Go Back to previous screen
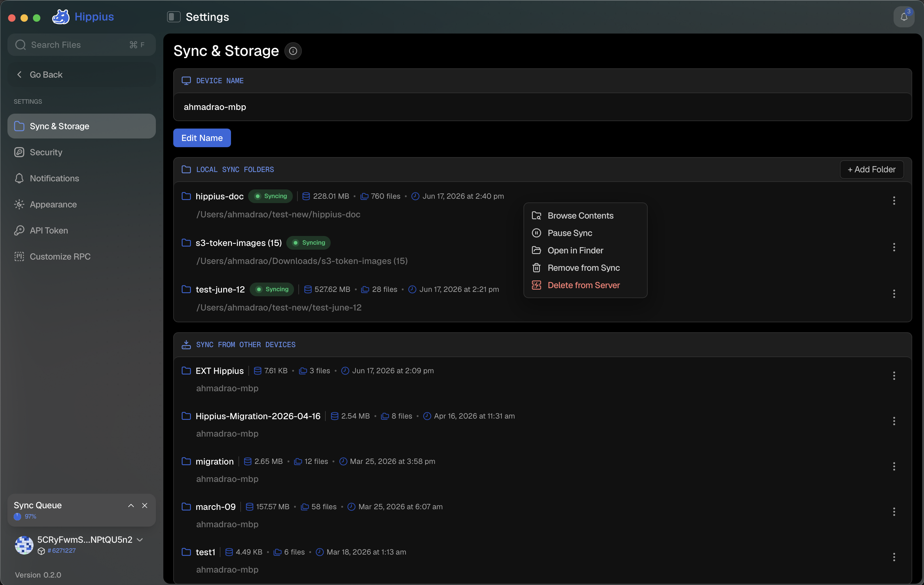 coord(81,75)
